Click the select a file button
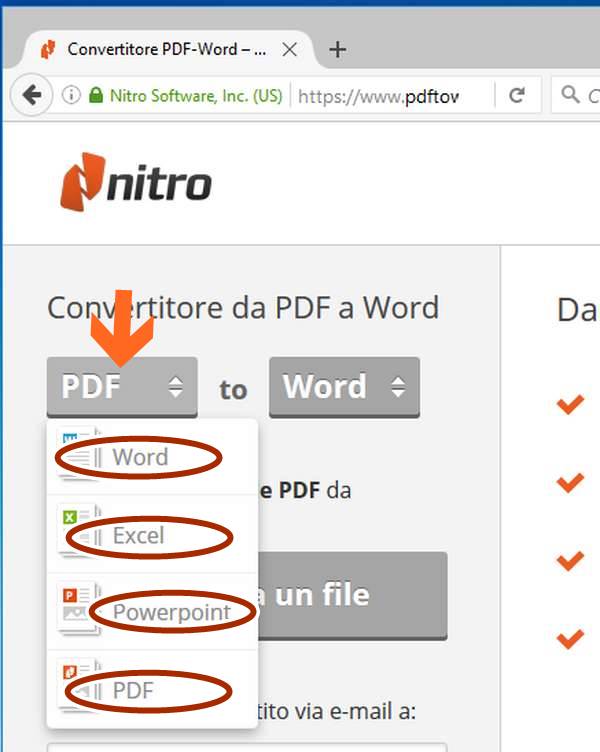 pos(353,596)
